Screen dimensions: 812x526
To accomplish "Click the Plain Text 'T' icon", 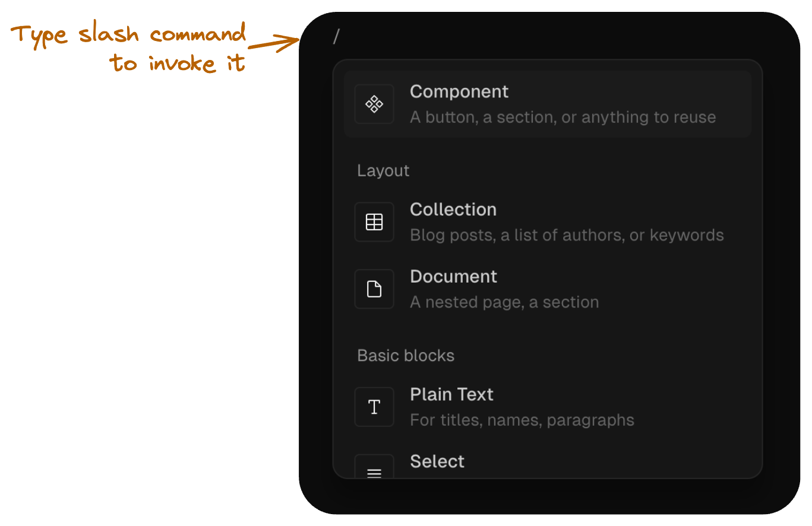I will [374, 407].
